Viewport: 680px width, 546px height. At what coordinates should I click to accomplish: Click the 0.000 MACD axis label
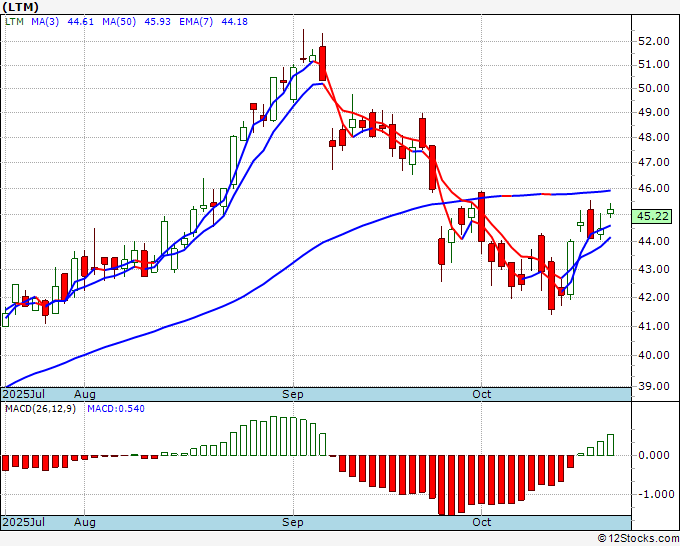click(x=654, y=455)
